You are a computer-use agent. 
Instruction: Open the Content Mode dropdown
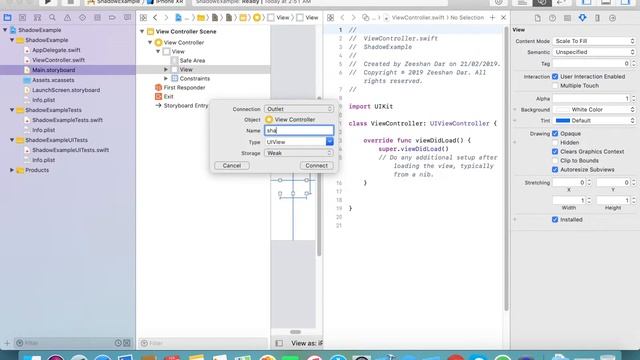tap(594, 41)
